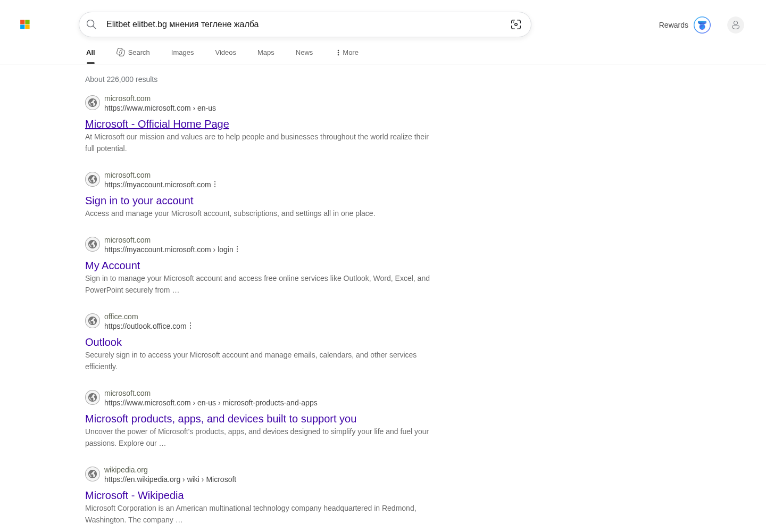Click the Microsoft Bing logo
Screen dimensions: 766x532
click(x=25, y=24)
